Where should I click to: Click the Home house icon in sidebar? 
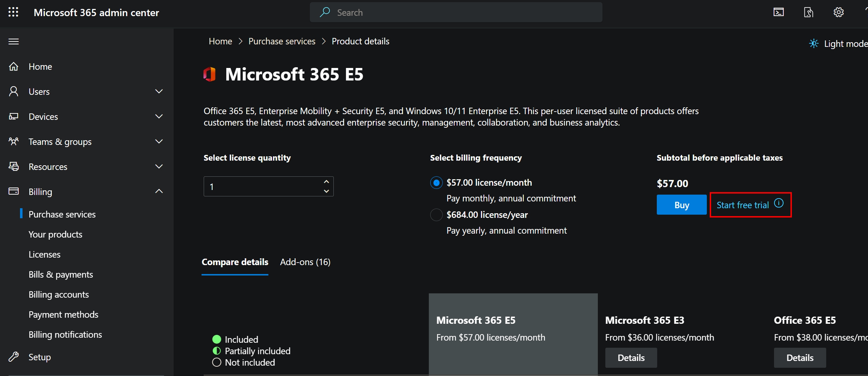coord(14,67)
